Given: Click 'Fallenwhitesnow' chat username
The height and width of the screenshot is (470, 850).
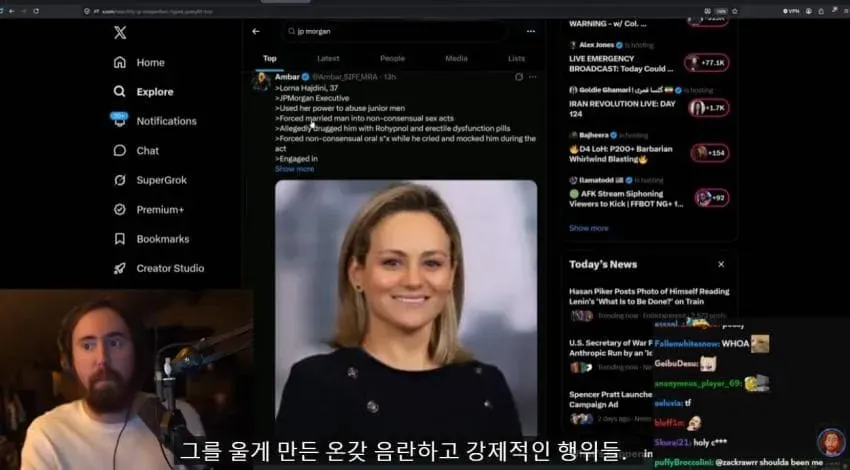Looking at the screenshot, I should [x=686, y=344].
